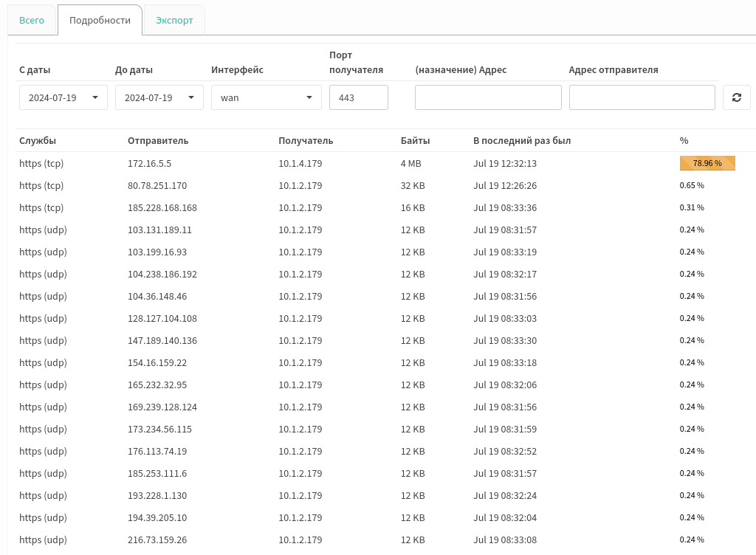The width and height of the screenshot is (756, 555).
Task: Open the С даты date dropdown
Action: (x=63, y=97)
